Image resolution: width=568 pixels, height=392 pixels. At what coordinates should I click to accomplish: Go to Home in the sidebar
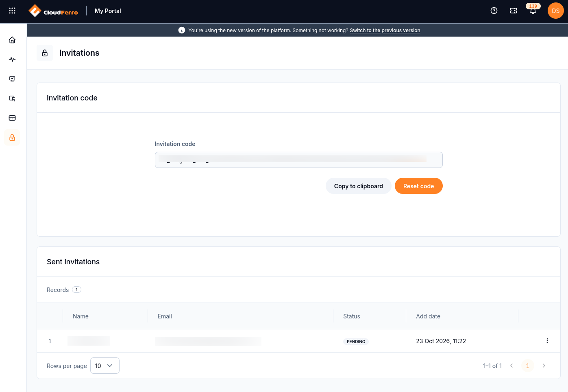point(12,40)
